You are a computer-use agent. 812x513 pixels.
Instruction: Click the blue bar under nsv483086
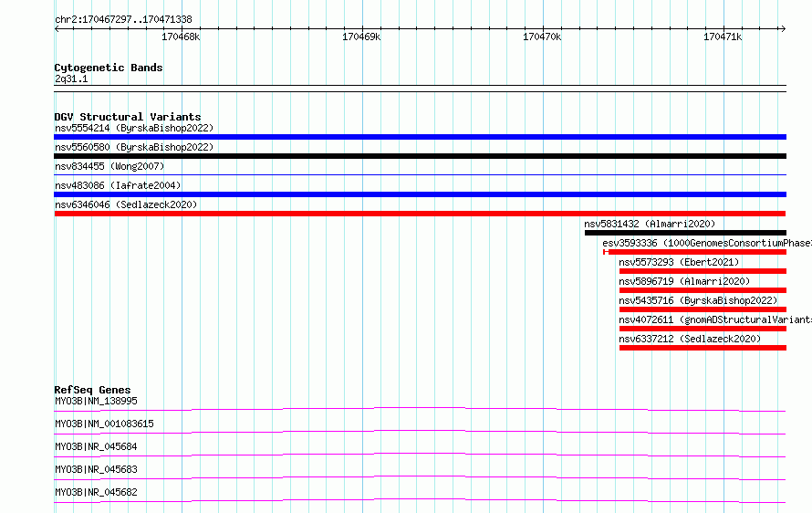coord(420,194)
